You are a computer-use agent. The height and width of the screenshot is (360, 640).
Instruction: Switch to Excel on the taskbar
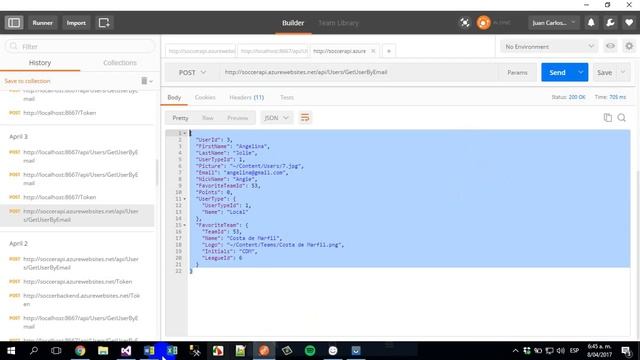172,351
